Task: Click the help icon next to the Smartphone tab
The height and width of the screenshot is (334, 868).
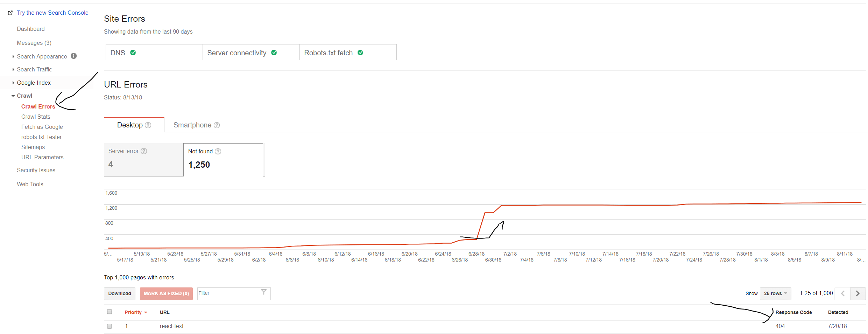Action: 217,125
